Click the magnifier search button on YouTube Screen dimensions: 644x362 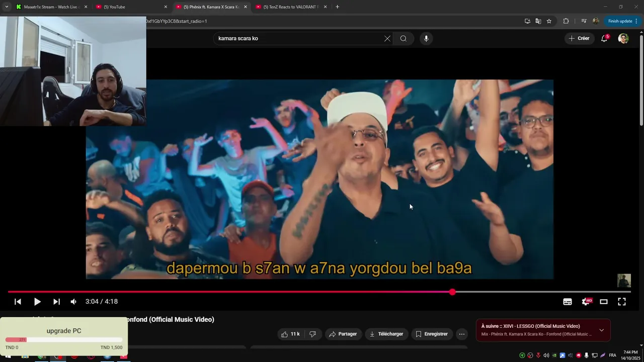[403, 39]
